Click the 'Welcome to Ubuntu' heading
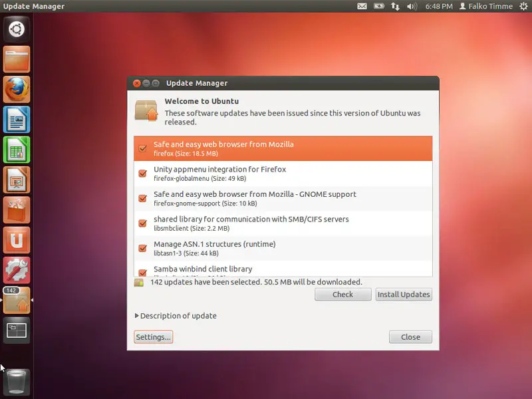The height and width of the screenshot is (399, 532). click(x=201, y=101)
